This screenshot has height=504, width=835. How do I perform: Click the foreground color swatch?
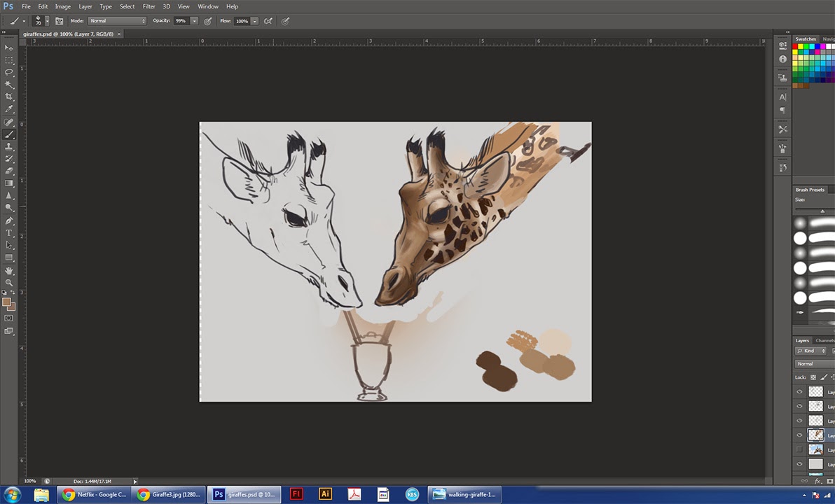(6, 302)
